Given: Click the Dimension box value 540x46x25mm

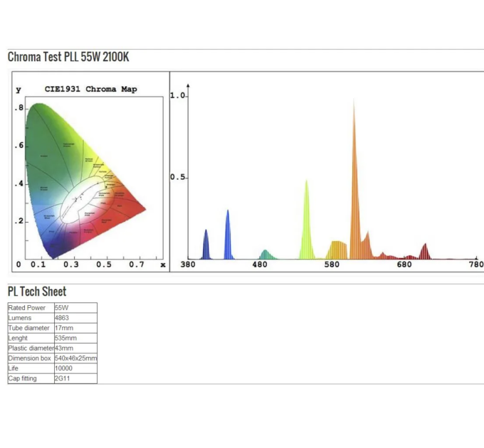Looking at the screenshot, I should (x=75, y=358).
